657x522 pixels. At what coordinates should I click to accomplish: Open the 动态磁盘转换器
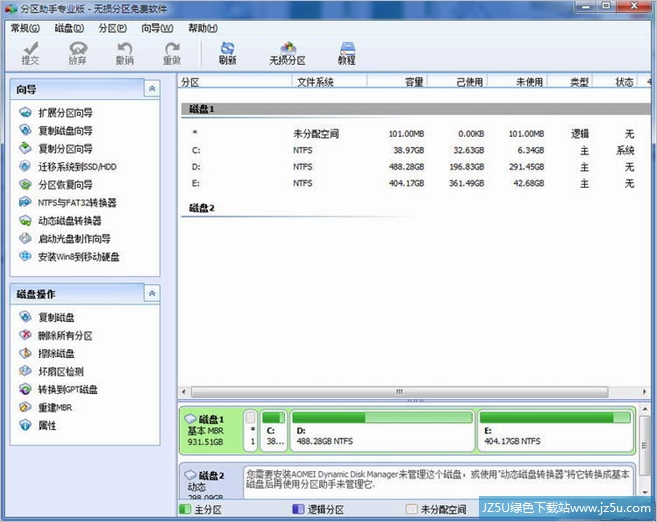pyautogui.click(x=60, y=220)
